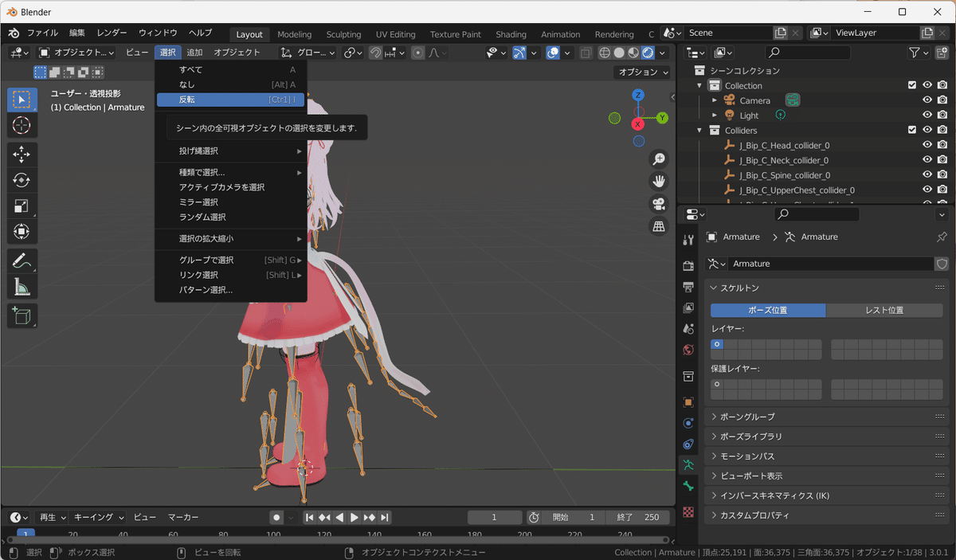
Task: Click the ポーズ位置 button
Action: tap(768, 311)
